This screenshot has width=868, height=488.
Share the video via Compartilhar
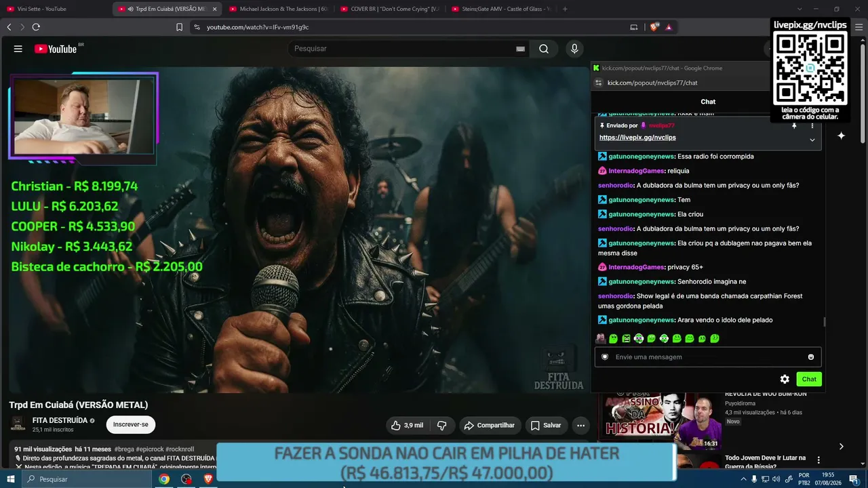click(x=489, y=426)
